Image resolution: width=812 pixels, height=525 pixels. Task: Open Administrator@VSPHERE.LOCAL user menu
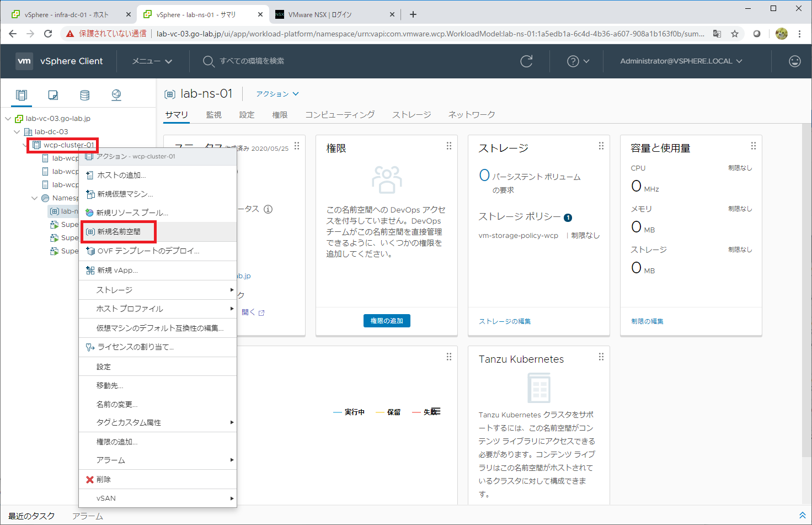tap(681, 61)
